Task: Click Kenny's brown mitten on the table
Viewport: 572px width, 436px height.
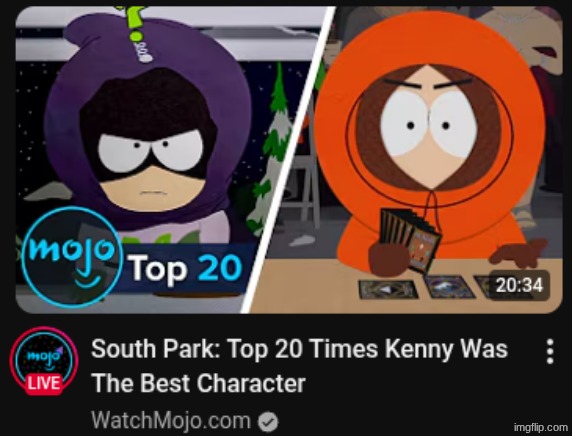Action: (518, 252)
